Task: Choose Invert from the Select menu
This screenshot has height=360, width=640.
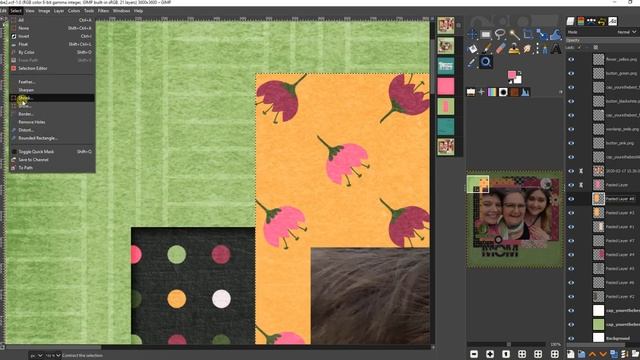Action: tap(52, 36)
